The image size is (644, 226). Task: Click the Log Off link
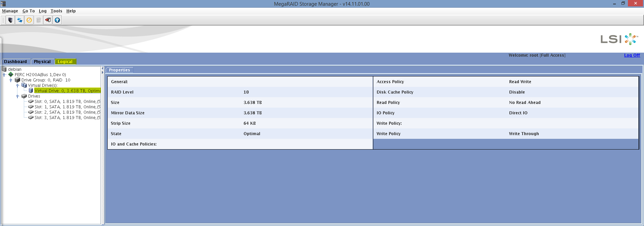[632, 55]
